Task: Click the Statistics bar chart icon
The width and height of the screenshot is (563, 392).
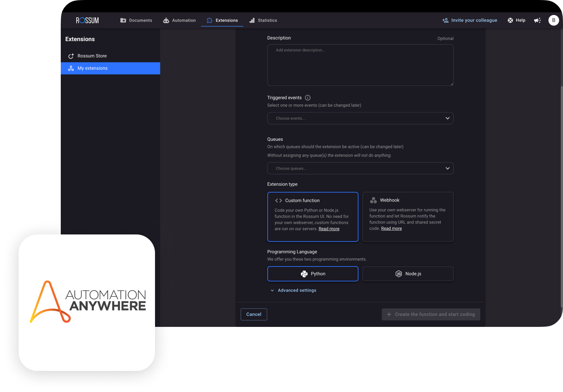Action: [x=252, y=20]
